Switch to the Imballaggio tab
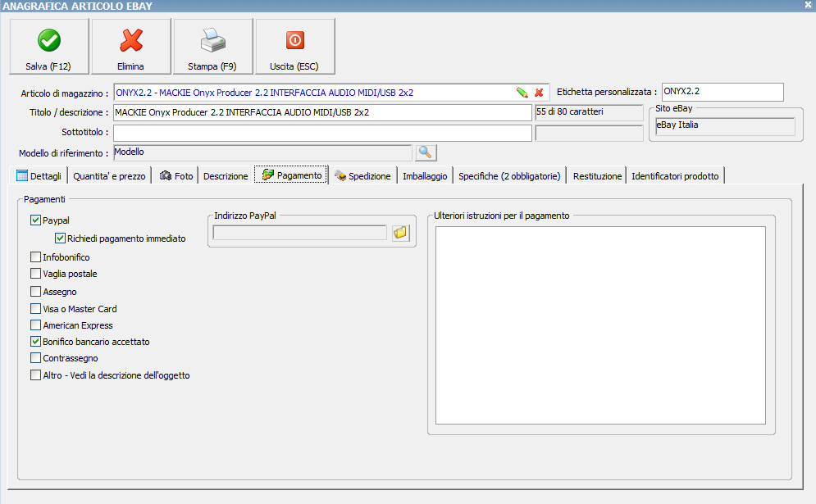 coord(425,176)
